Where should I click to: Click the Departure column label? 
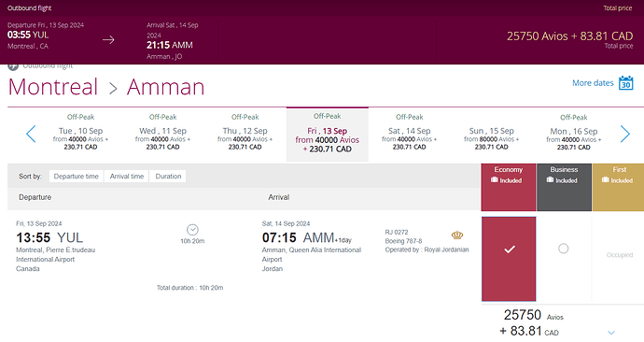pyautogui.click(x=35, y=197)
